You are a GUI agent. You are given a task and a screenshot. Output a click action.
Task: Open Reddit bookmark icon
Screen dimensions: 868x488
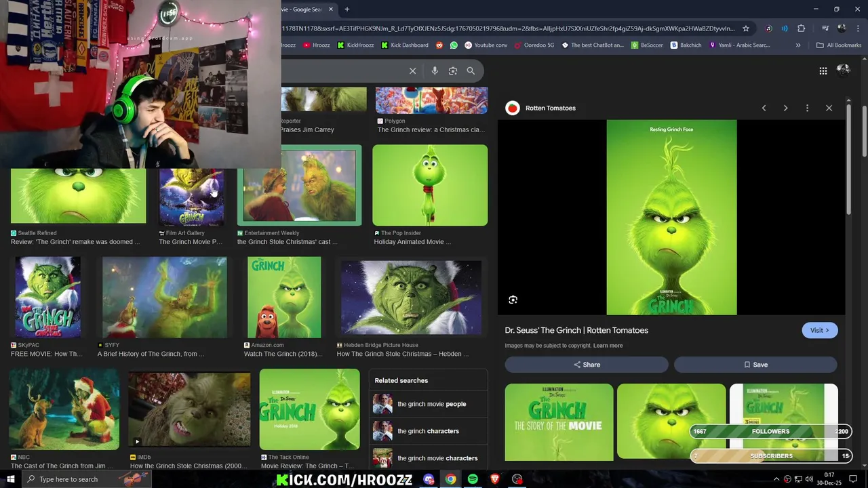[439, 45]
